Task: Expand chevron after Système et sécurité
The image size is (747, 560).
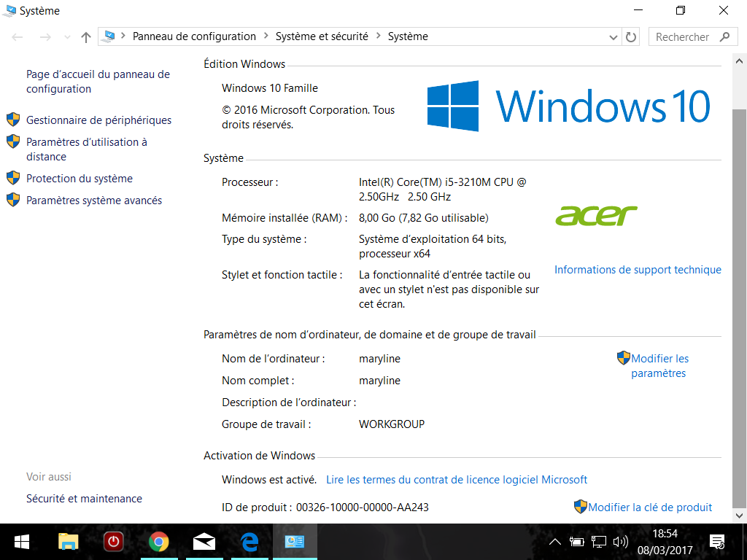Action: pos(379,36)
